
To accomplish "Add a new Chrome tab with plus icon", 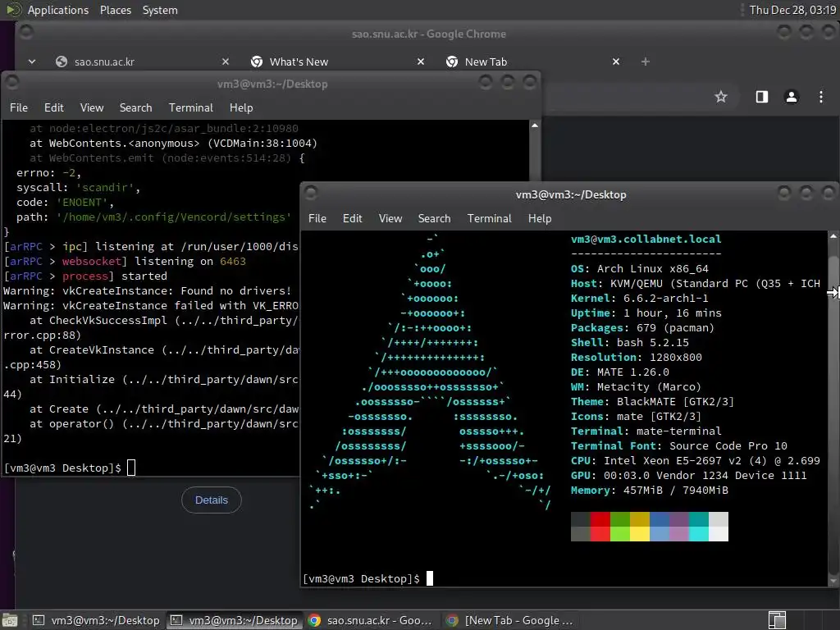I will tap(645, 62).
